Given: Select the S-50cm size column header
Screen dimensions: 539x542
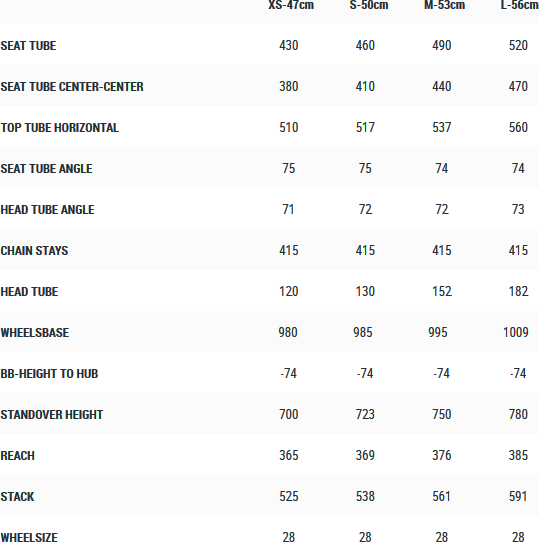Looking at the screenshot, I should (369, 5).
